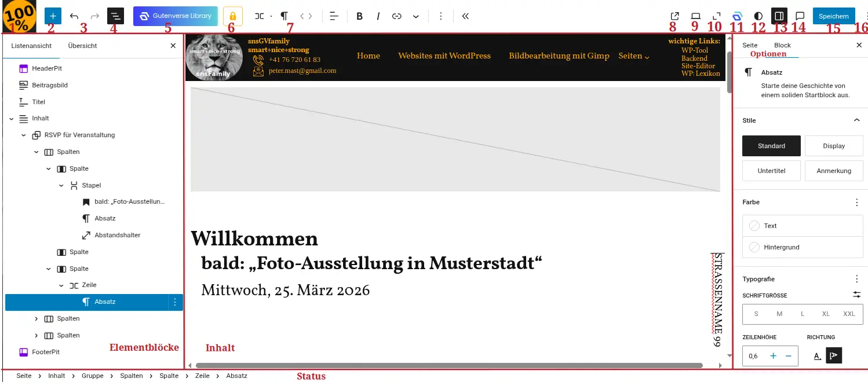
Task: Open the Gutenverse panel icon in header
Action: tap(738, 16)
